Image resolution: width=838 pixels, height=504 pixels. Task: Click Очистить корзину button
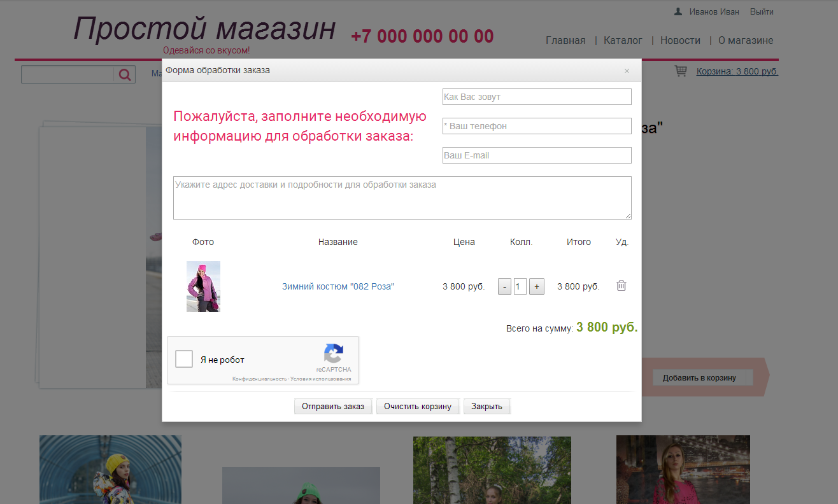[418, 406]
